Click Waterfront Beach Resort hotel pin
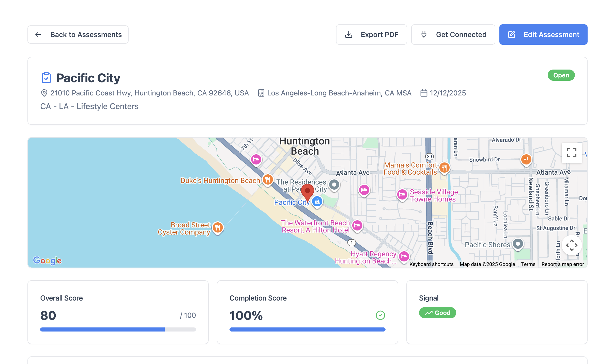 (357, 225)
